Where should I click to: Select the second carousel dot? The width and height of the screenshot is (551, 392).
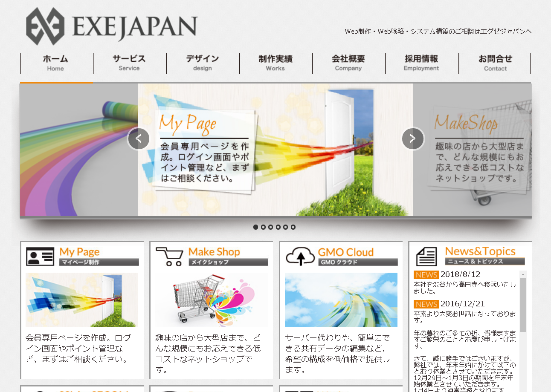point(263,227)
